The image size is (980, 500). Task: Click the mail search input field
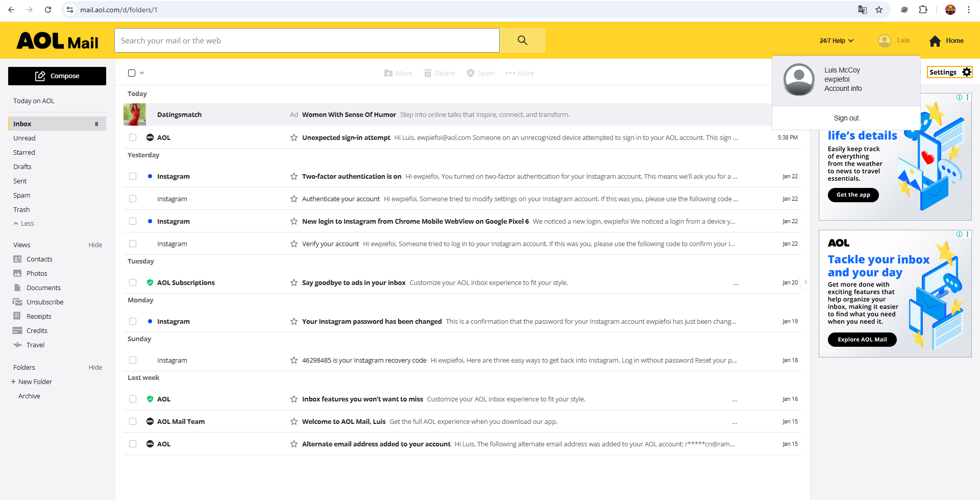pyautogui.click(x=307, y=40)
